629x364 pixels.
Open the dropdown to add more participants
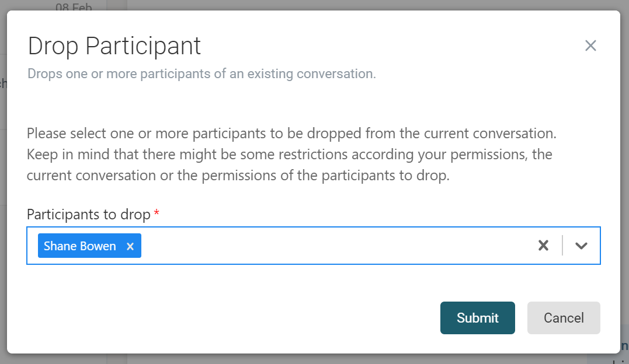coord(581,246)
